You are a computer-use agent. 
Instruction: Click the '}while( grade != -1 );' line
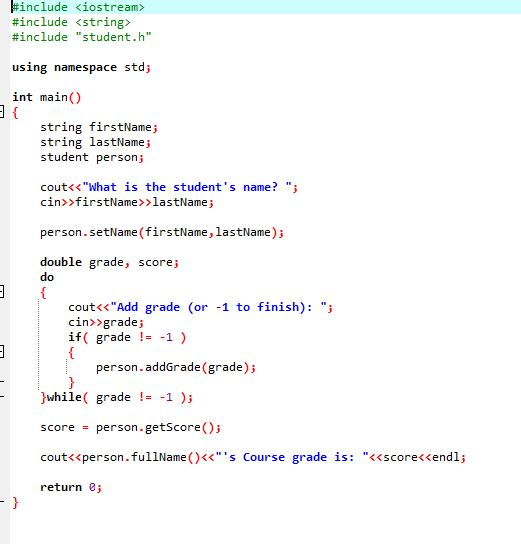click(117, 397)
